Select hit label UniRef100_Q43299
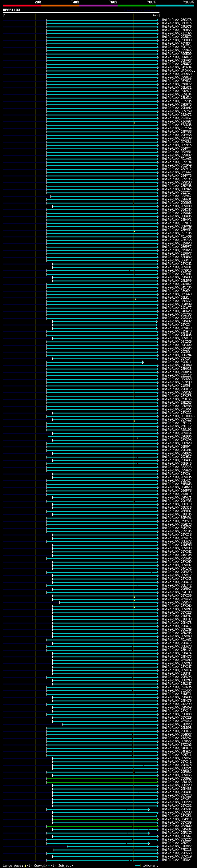 (177, 704)
